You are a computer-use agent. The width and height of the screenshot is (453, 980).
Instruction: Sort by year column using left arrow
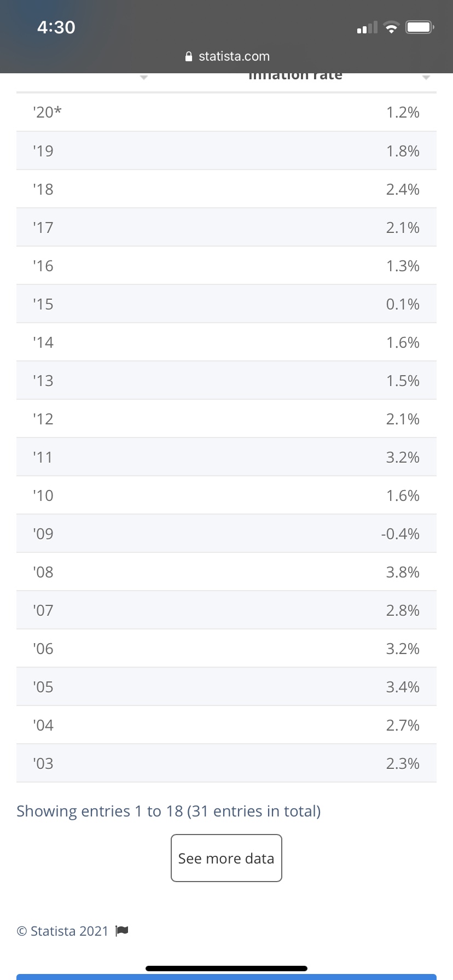click(x=144, y=78)
